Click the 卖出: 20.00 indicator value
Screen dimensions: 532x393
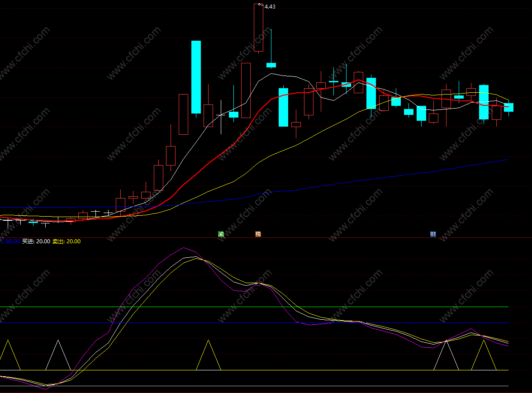point(66,241)
